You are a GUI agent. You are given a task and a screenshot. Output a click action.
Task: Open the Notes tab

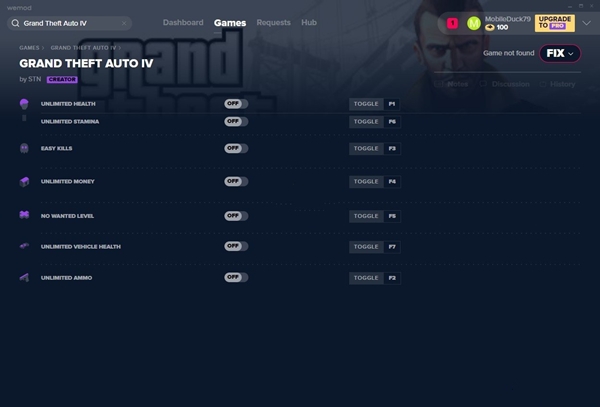451,84
